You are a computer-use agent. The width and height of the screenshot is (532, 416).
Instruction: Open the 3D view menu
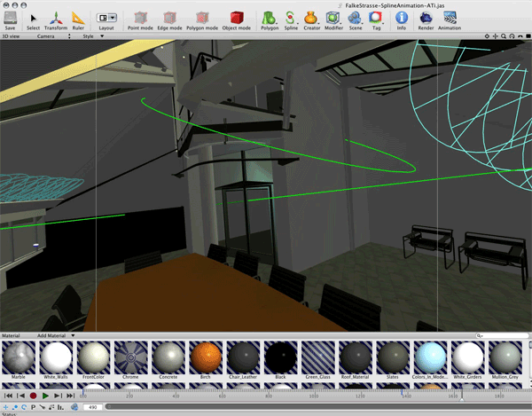click(13, 36)
